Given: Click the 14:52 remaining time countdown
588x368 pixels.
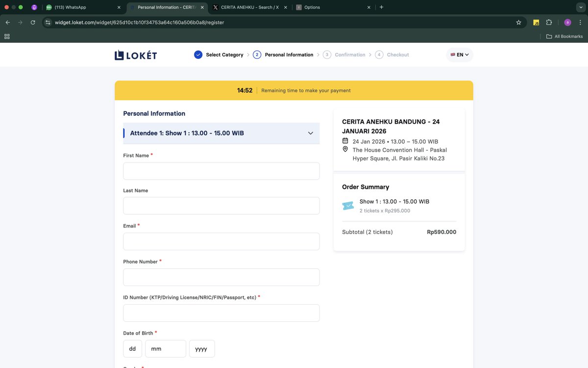Looking at the screenshot, I should coord(245,90).
